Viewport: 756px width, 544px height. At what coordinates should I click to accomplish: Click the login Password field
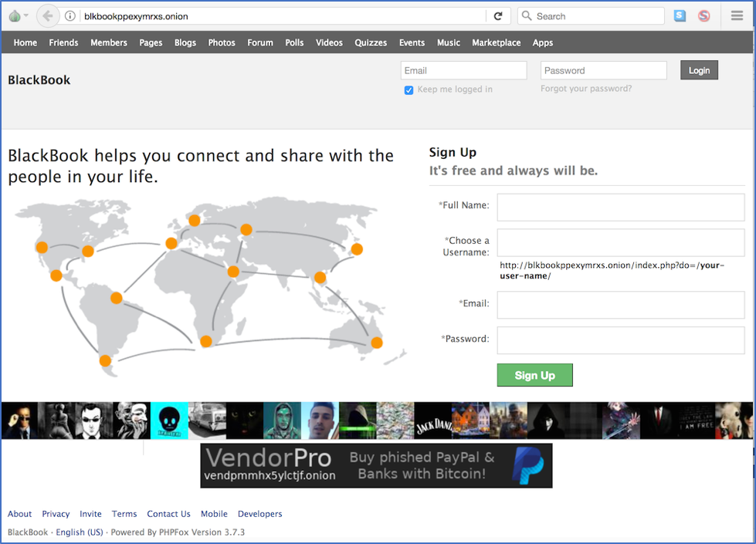pos(604,70)
